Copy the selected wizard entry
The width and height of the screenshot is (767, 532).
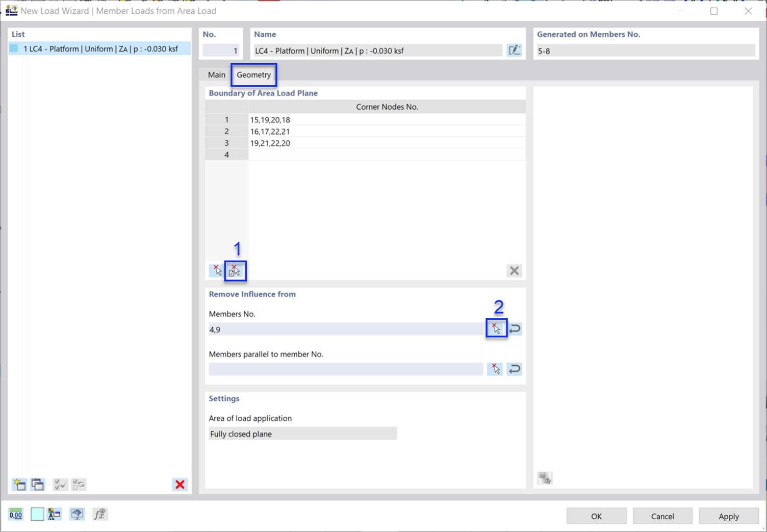click(x=37, y=484)
